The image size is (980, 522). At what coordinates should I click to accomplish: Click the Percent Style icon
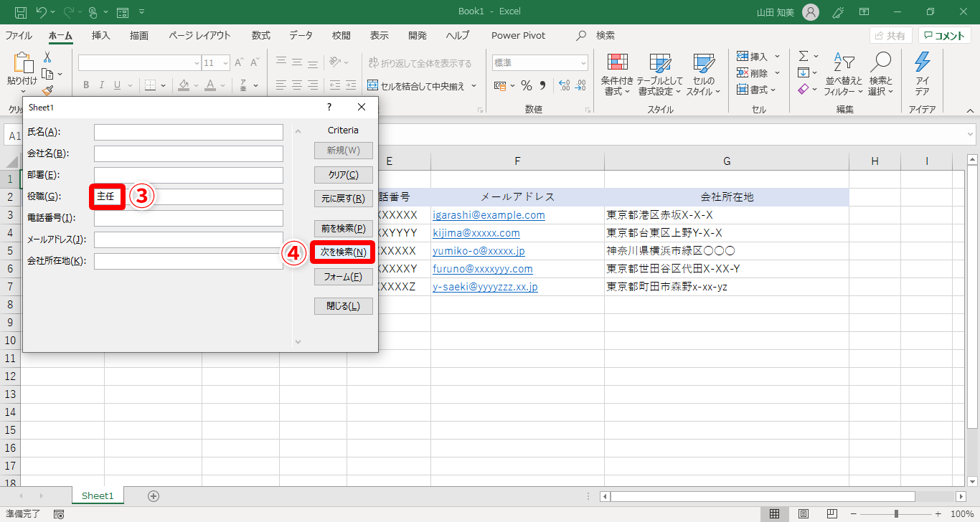[x=527, y=86]
